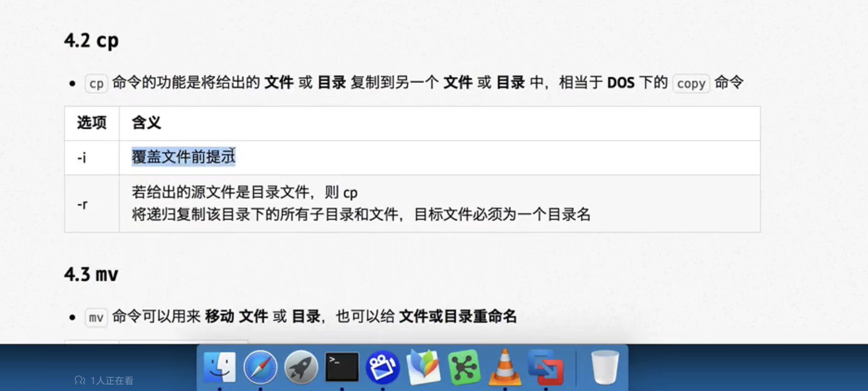868x391 pixels.
Task: Open Finder from the dock
Action: (220, 367)
